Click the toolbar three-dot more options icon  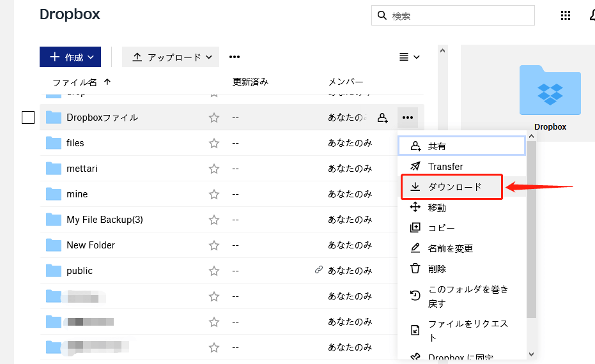pos(235,57)
